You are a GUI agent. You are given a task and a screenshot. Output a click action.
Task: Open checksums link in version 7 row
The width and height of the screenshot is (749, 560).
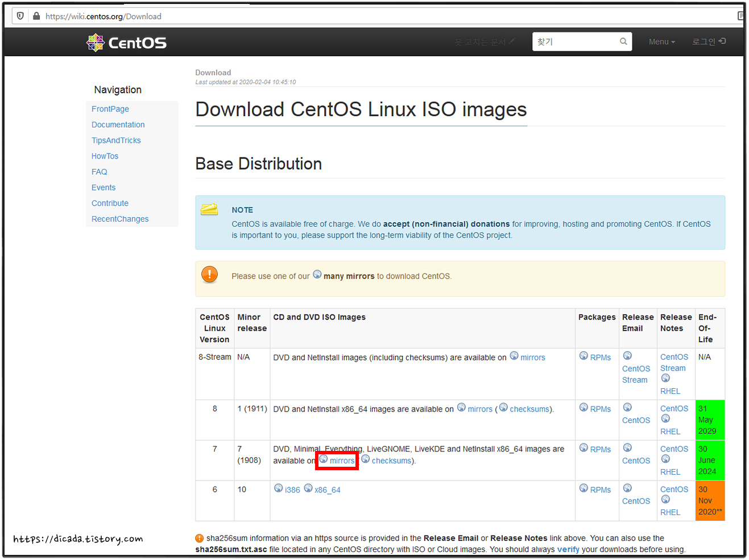391,461
